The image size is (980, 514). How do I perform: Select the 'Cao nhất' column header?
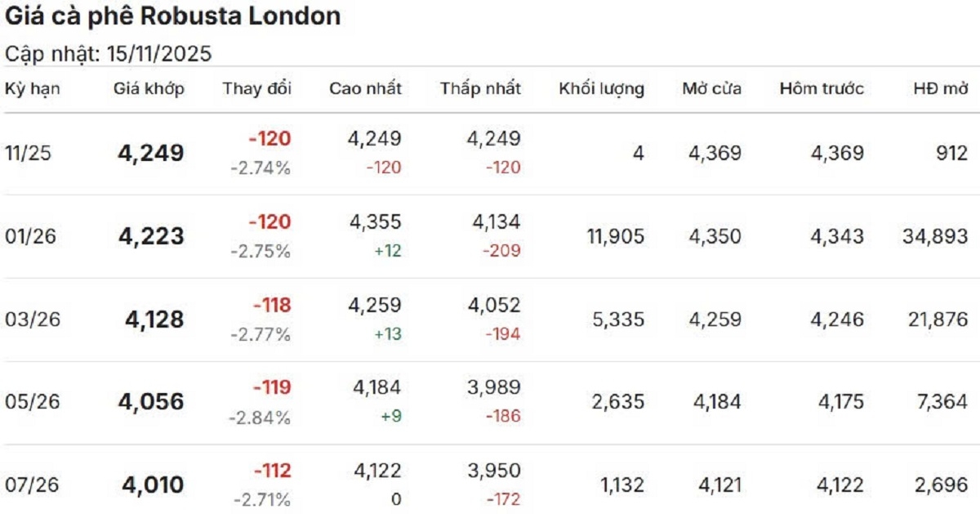tap(365, 89)
